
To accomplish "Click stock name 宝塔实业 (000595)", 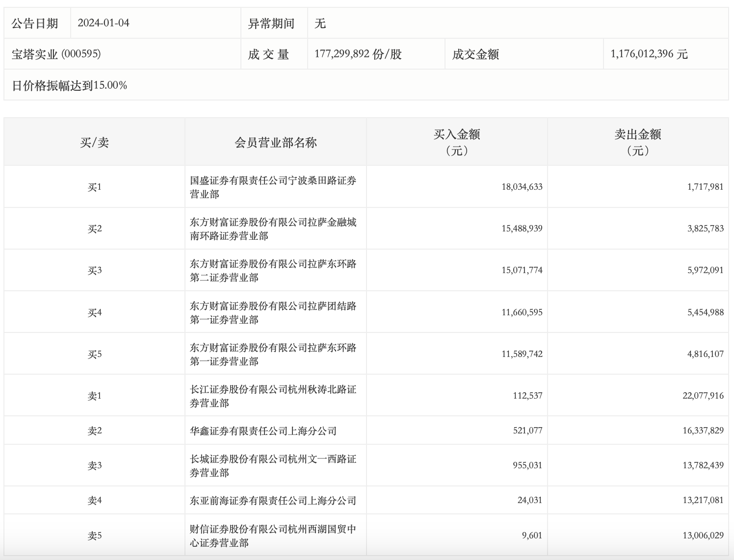I will coord(56,54).
